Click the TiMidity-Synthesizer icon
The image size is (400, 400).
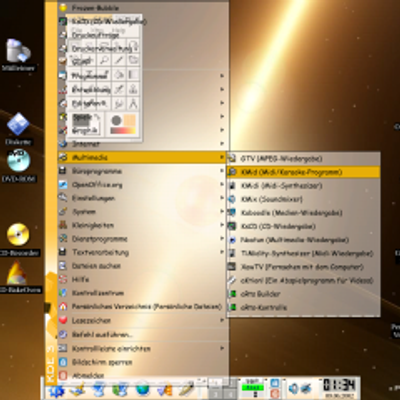click(x=232, y=253)
